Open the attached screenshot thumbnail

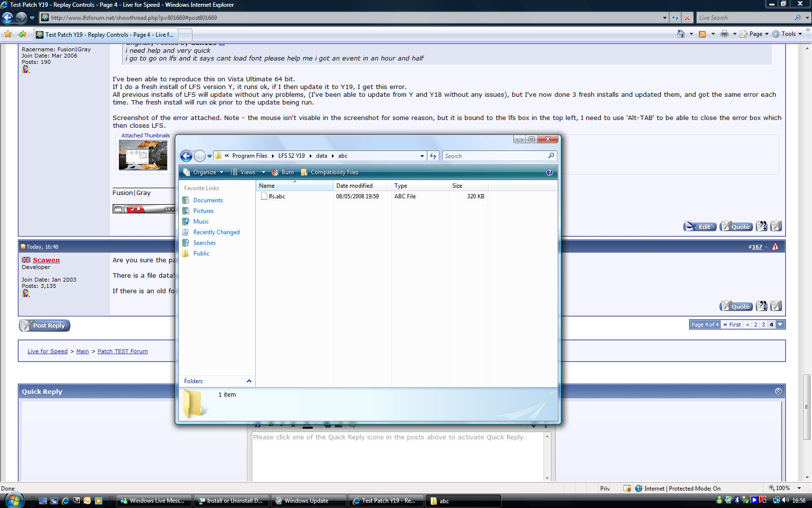(x=143, y=155)
